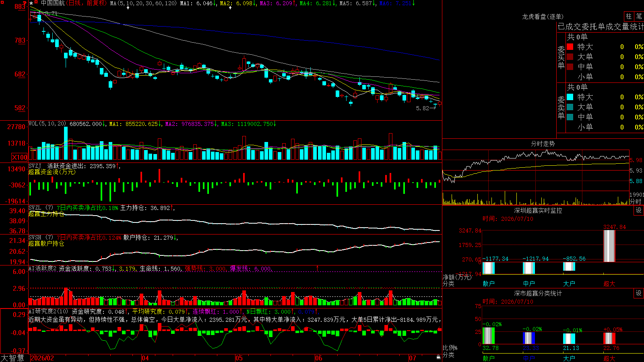Open 设 settings for 深圳超赢实时监控
644x362 pixels.
639,210
